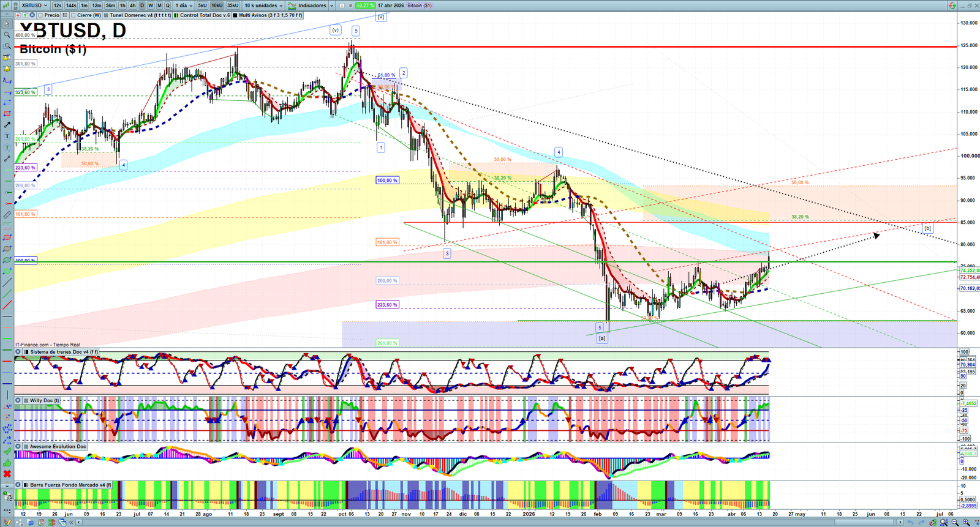Pick the red rectangle drawing tool
This screenshot has width=980, height=527.
click(x=7, y=114)
